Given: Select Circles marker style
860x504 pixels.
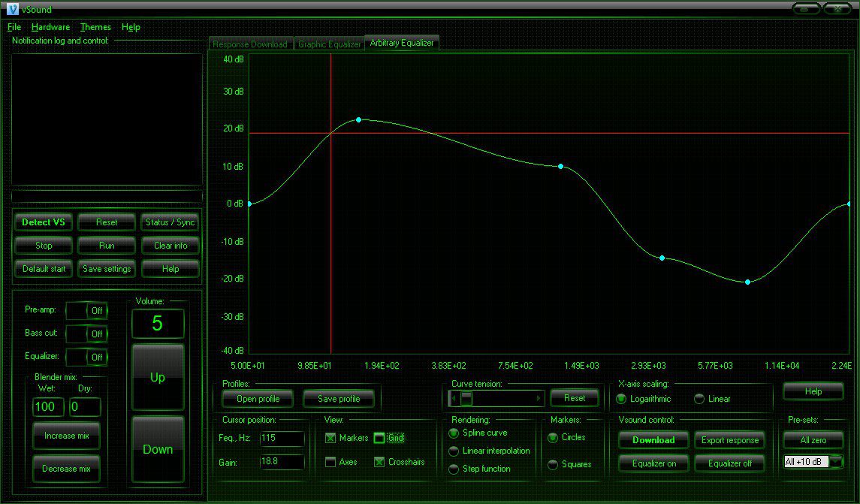Looking at the screenshot, I should coord(553,438).
